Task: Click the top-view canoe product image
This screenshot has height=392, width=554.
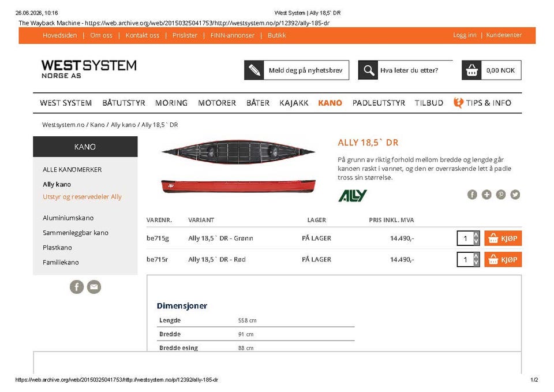Action: click(x=238, y=152)
